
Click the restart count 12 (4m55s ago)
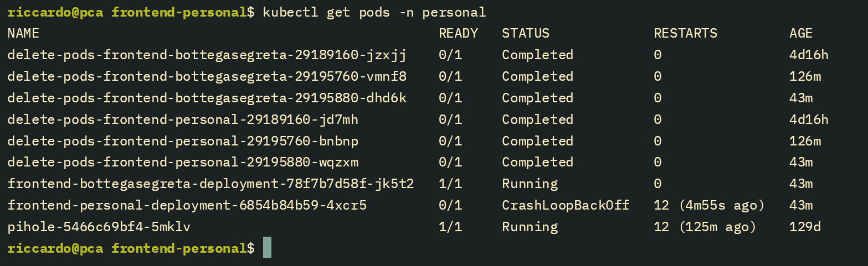(x=709, y=206)
